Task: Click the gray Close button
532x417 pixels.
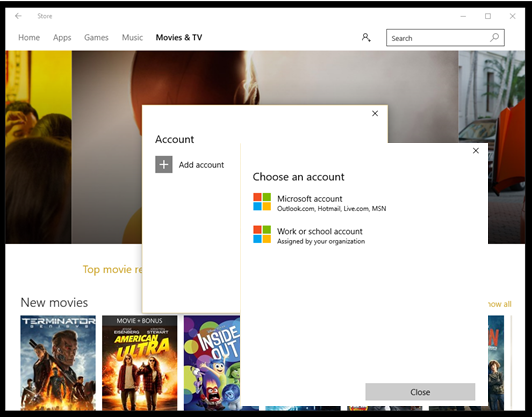Action: coord(420,392)
